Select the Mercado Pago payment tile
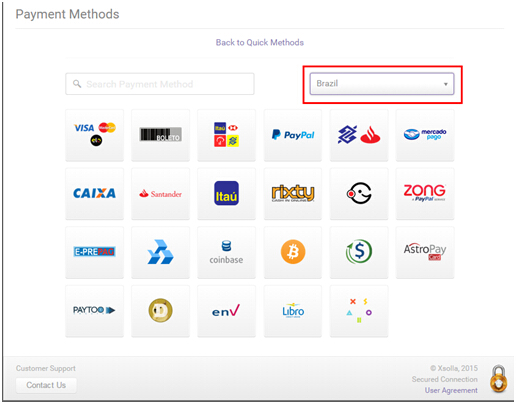The height and width of the screenshot is (404, 516). point(425,135)
